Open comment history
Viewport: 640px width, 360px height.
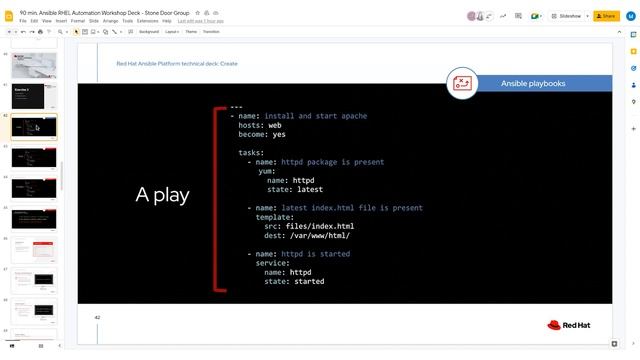tap(518, 16)
